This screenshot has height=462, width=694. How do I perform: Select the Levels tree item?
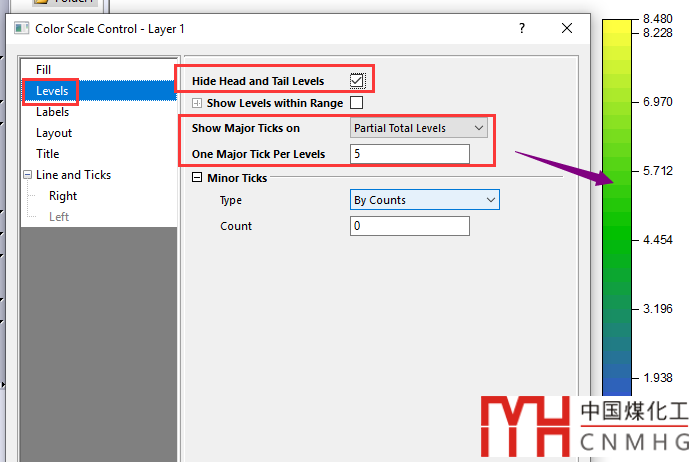(x=52, y=91)
